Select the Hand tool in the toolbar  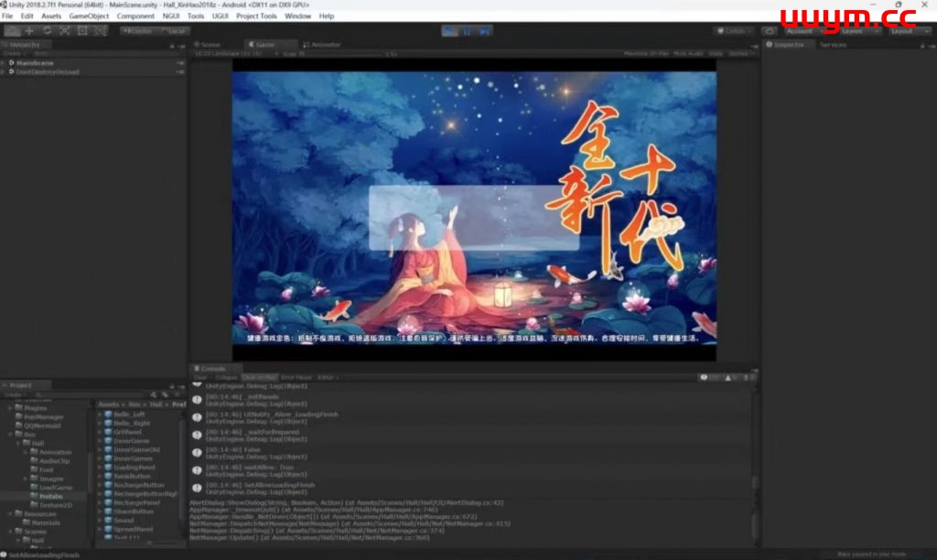coord(12,31)
